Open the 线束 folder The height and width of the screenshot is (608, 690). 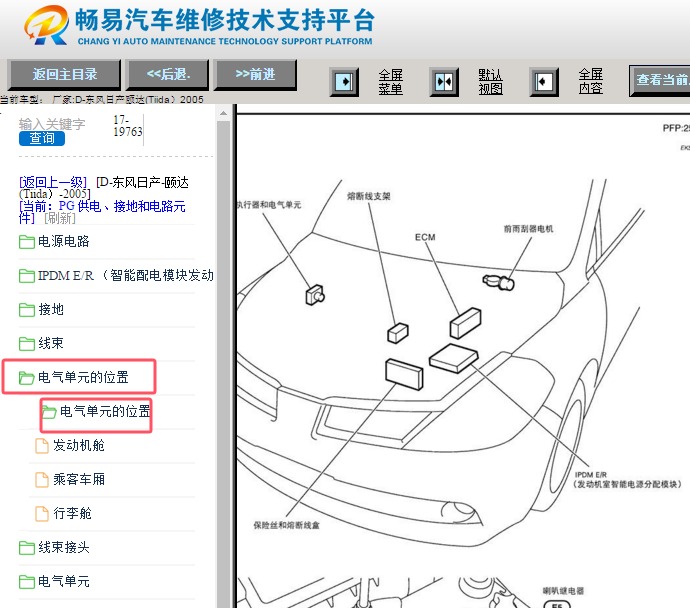[51, 343]
